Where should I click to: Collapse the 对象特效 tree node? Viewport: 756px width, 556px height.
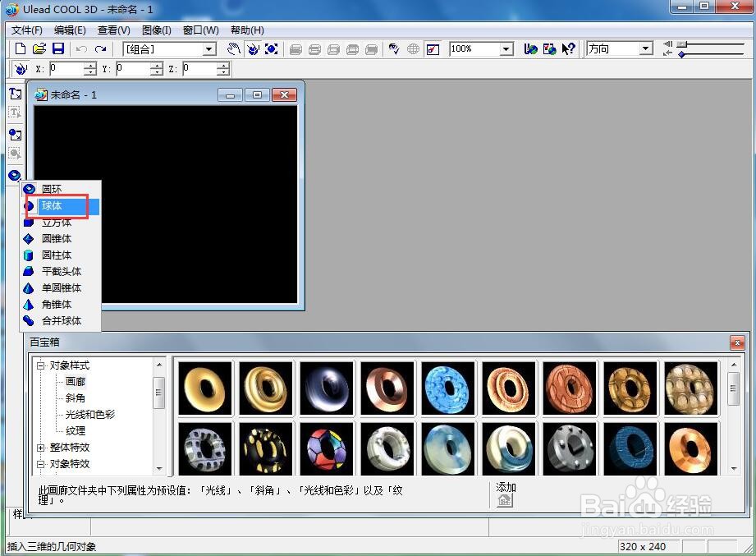pos(41,464)
